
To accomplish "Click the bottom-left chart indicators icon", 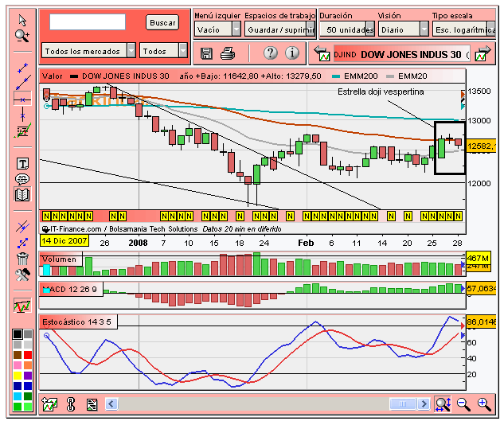I will click(49, 404).
